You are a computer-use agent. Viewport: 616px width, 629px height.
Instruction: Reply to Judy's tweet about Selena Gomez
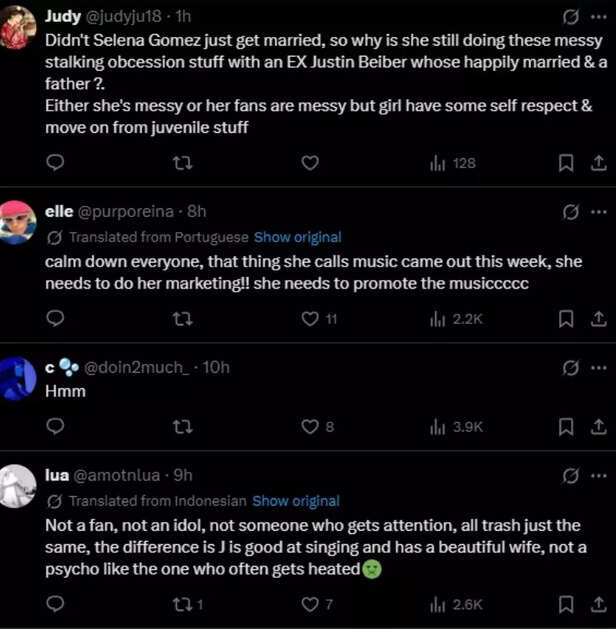coord(56,163)
